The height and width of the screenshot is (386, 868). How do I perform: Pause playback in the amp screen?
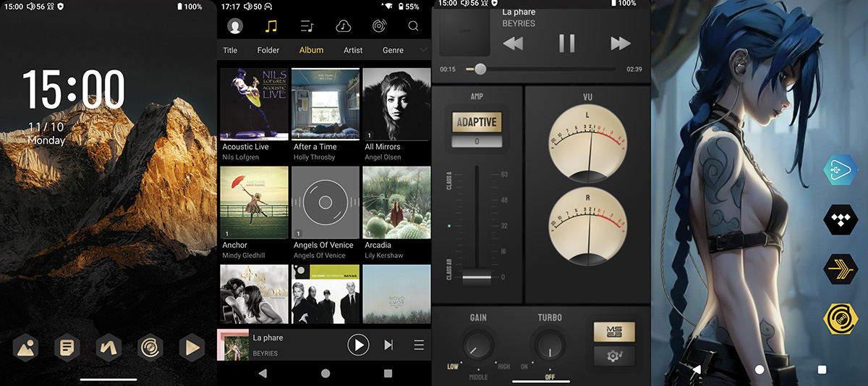(566, 43)
